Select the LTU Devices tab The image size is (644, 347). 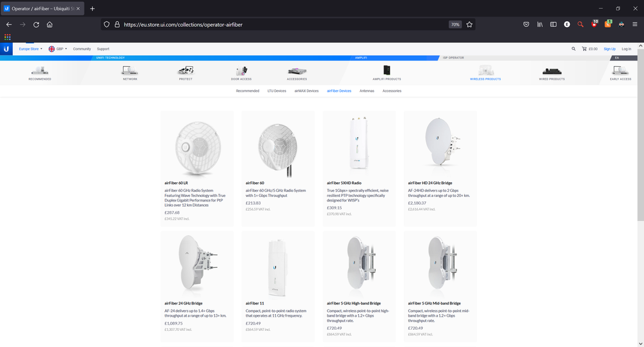277,91
